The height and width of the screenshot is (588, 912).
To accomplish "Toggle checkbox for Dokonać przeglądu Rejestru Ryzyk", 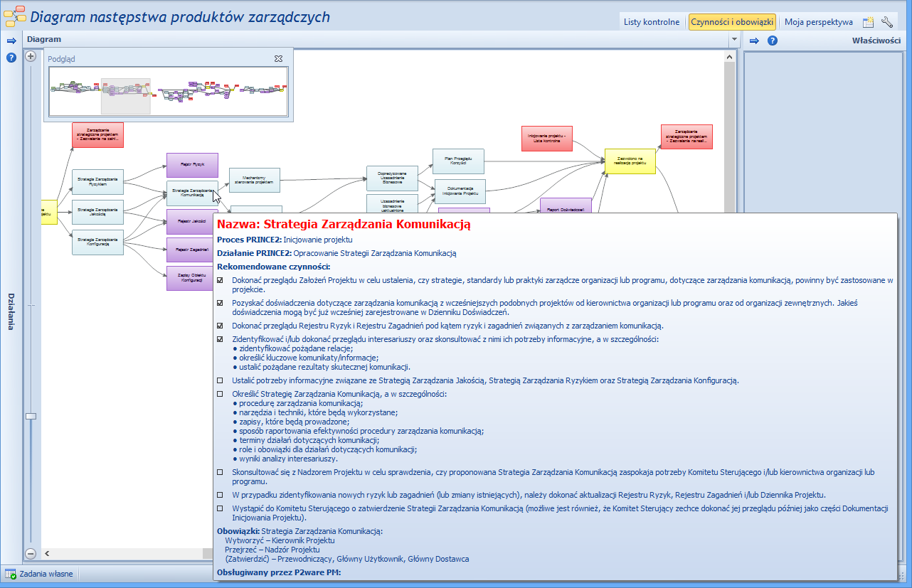I will (220, 326).
